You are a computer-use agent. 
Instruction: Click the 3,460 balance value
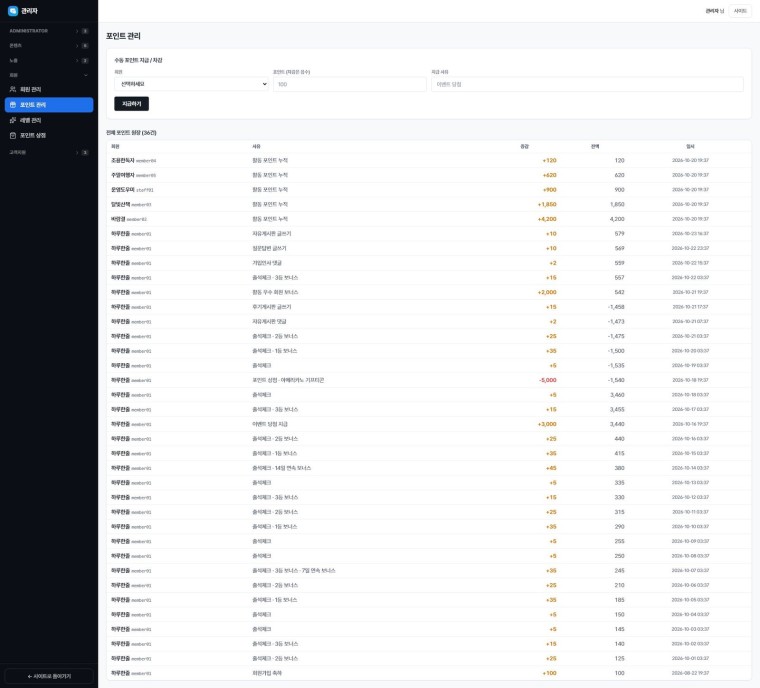(617, 395)
